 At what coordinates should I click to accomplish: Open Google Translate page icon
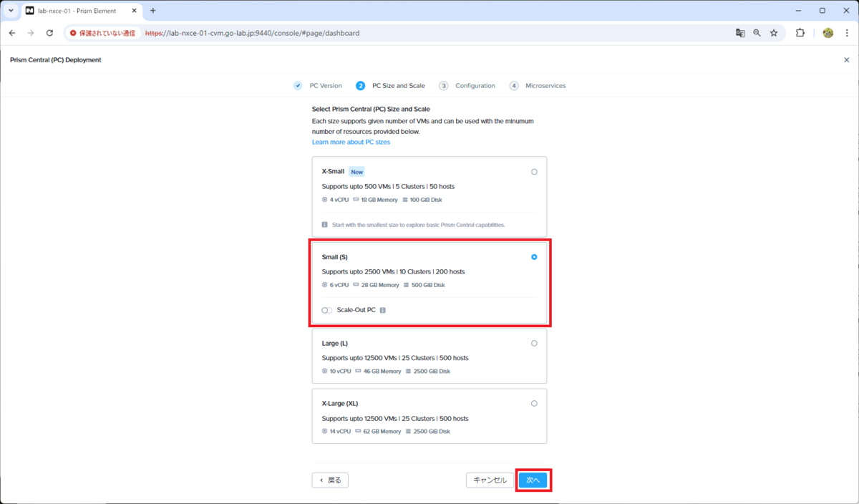(740, 33)
